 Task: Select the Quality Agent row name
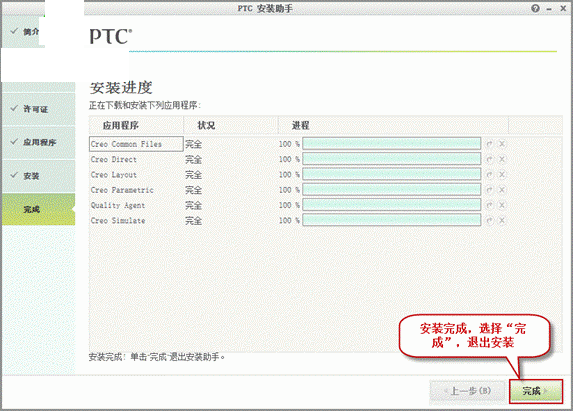click(x=118, y=206)
